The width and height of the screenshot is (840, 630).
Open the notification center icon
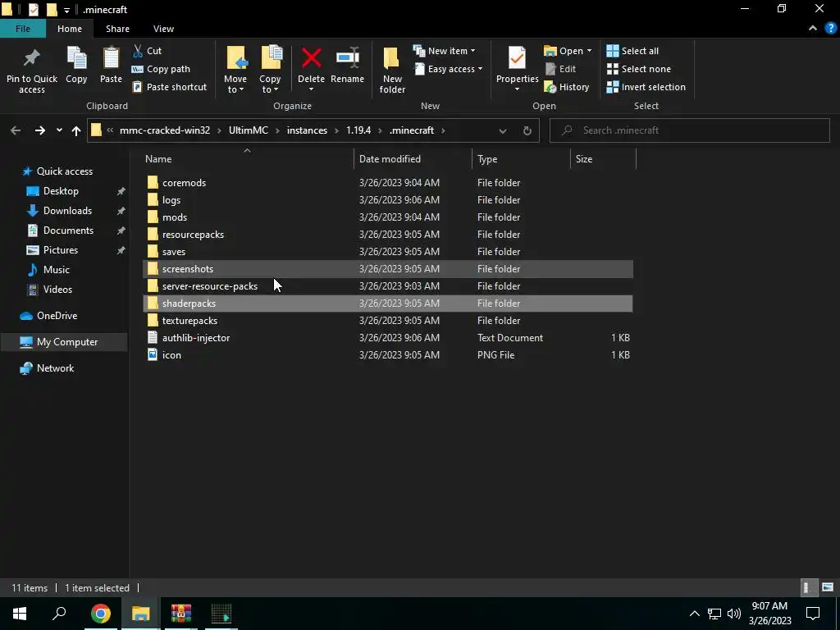point(813,614)
